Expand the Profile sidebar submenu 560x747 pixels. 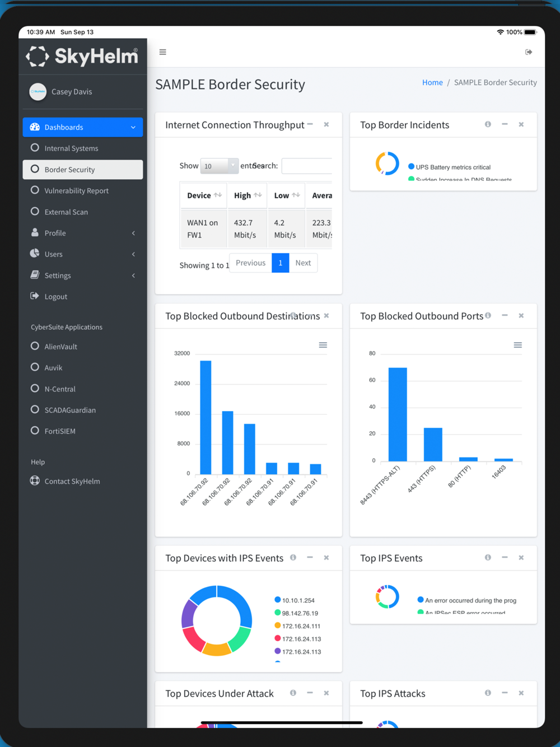point(83,233)
